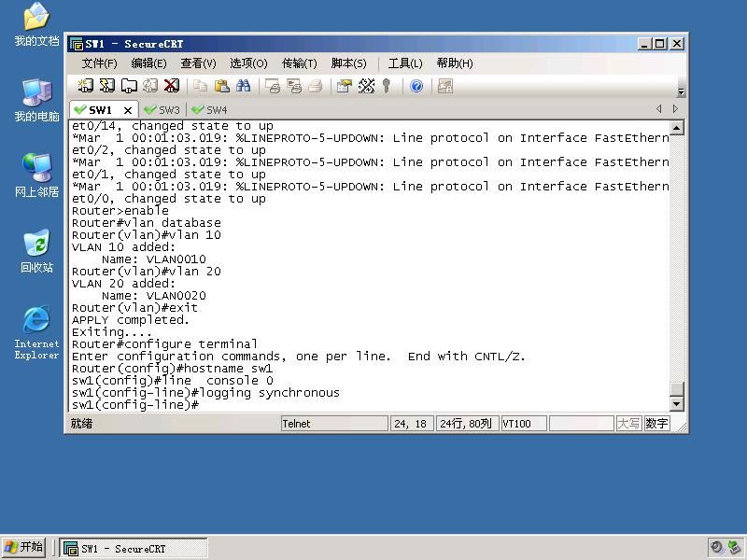747x560 pixels.
Task: Click the tab scroll left arrow
Action: (x=659, y=109)
